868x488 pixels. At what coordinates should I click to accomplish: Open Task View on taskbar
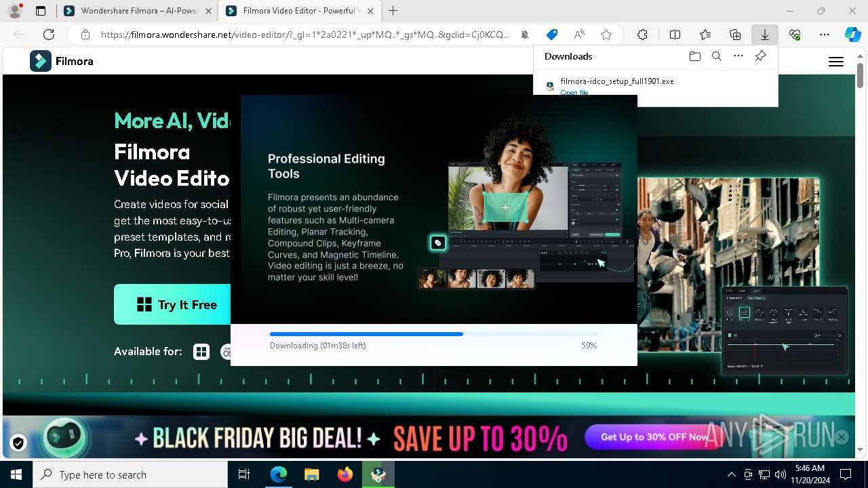click(x=244, y=474)
